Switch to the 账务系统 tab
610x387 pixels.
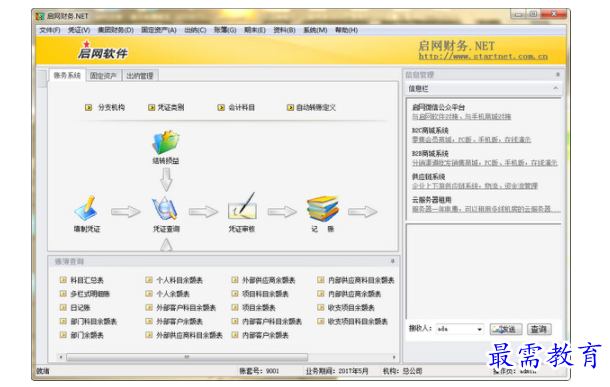click(x=67, y=75)
